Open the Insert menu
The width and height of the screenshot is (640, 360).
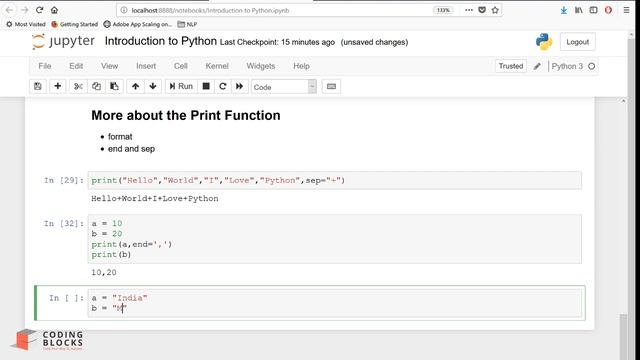146,66
